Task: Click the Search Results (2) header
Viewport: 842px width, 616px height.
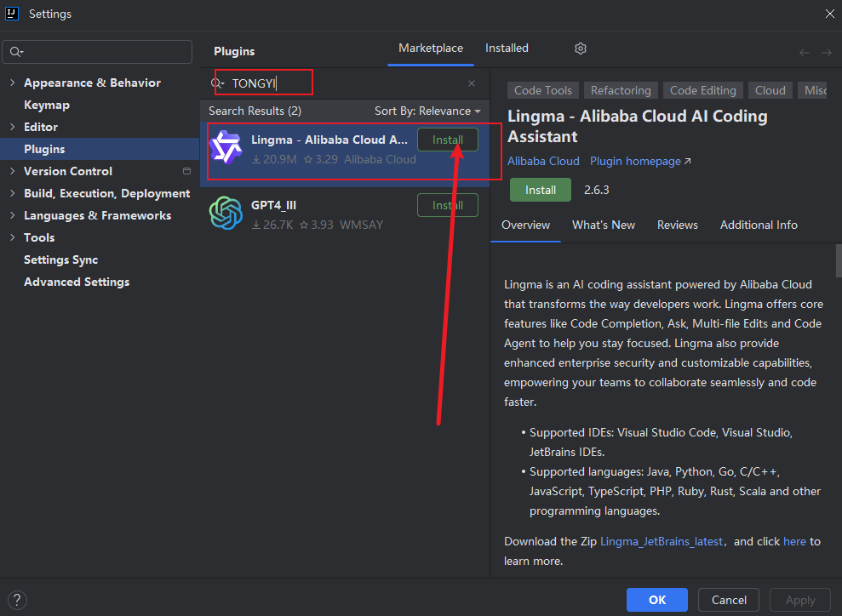Action: click(x=255, y=111)
